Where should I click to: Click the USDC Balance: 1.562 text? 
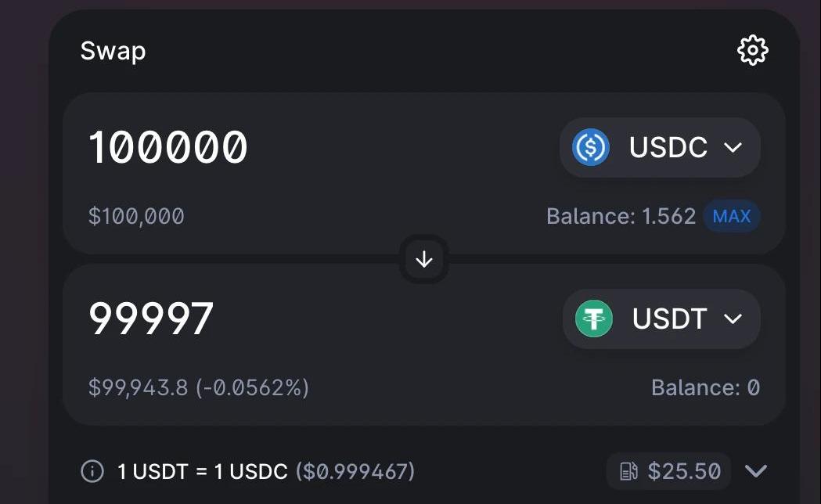coord(621,216)
